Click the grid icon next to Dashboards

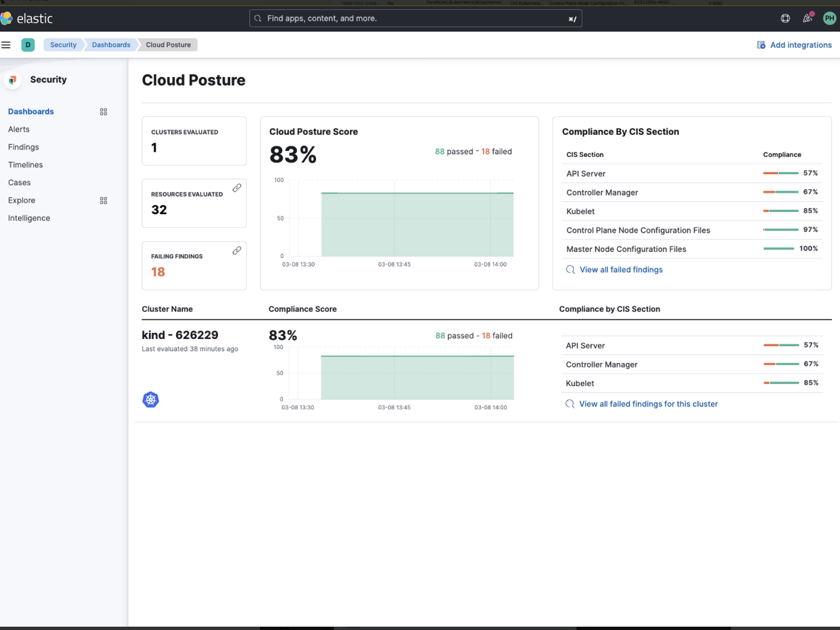[x=103, y=112]
